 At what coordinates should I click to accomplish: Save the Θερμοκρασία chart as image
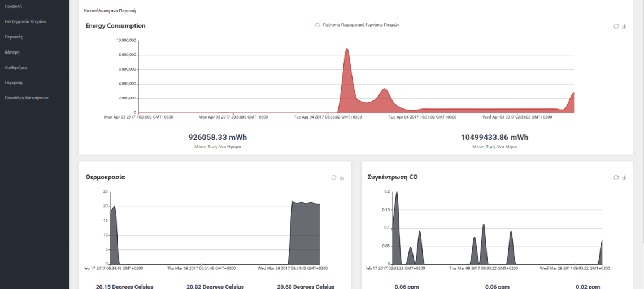point(342,177)
